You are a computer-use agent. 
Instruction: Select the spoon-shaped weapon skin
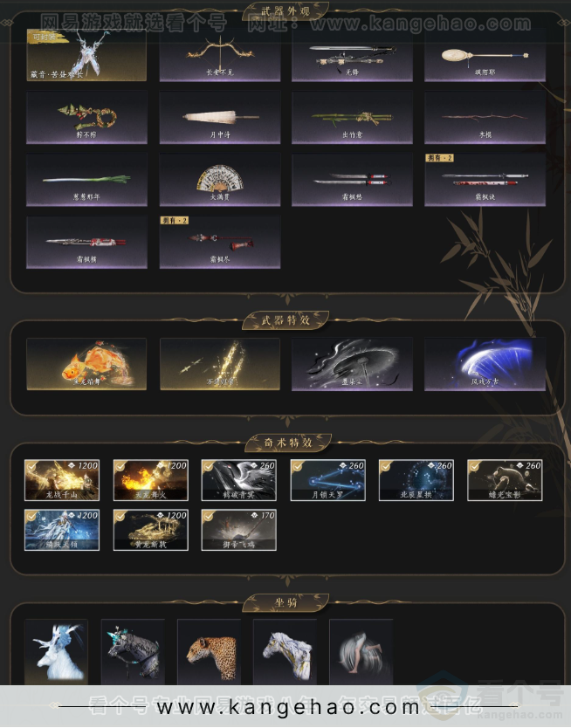(x=485, y=55)
